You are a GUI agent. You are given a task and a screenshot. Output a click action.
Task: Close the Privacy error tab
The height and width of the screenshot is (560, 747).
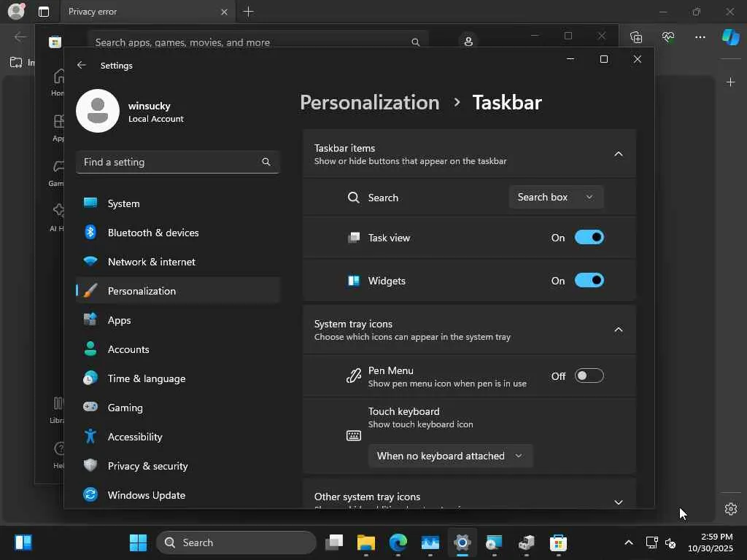pyautogui.click(x=225, y=12)
